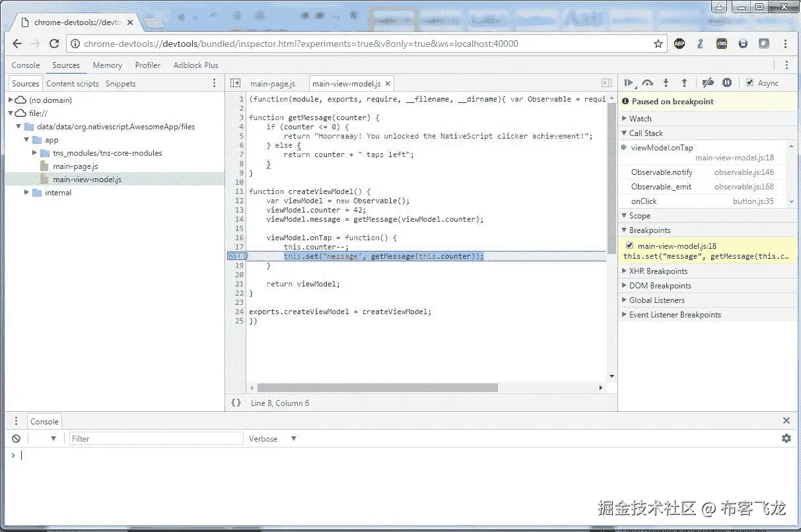Close the console drawer
This screenshot has height=532, width=801.
coord(786,420)
